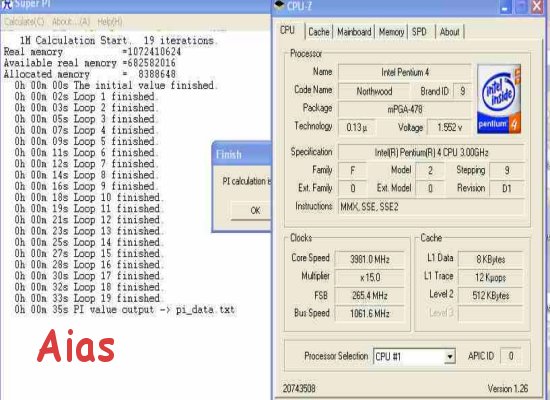Click the L1 Trace value 12 Kµops

pyautogui.click(x=490, y=278)
